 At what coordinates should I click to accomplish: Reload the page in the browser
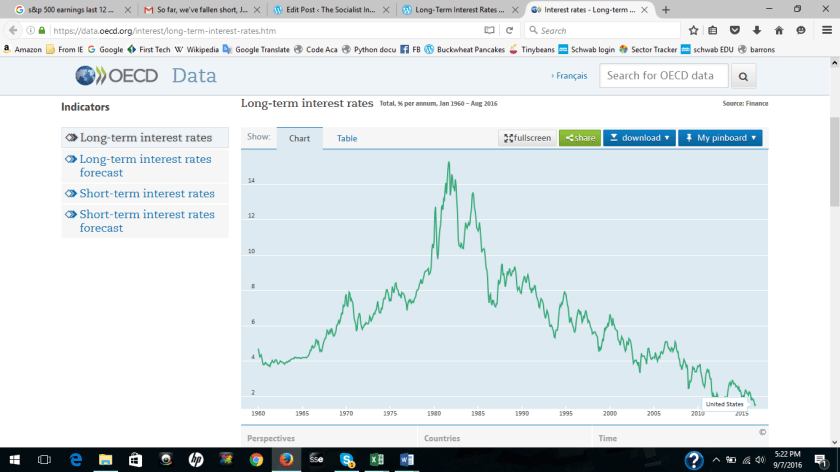click(x=509, y=30)
